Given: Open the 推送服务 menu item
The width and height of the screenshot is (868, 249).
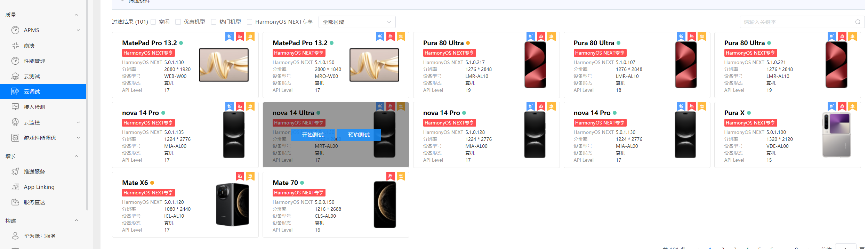Looking at the screenshot, I should (43, 171).
